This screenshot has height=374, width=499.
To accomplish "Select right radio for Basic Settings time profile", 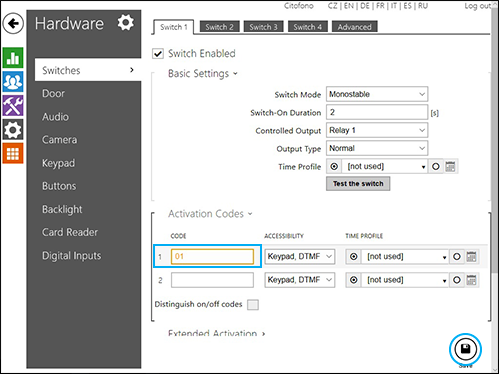I will tap(436, 166).
